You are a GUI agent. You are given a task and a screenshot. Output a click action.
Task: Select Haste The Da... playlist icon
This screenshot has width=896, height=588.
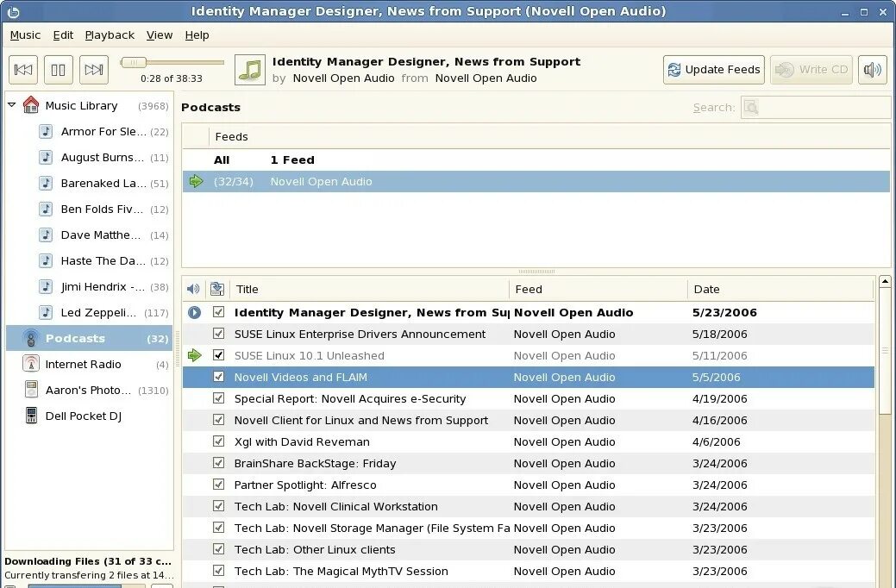[46, 260]
